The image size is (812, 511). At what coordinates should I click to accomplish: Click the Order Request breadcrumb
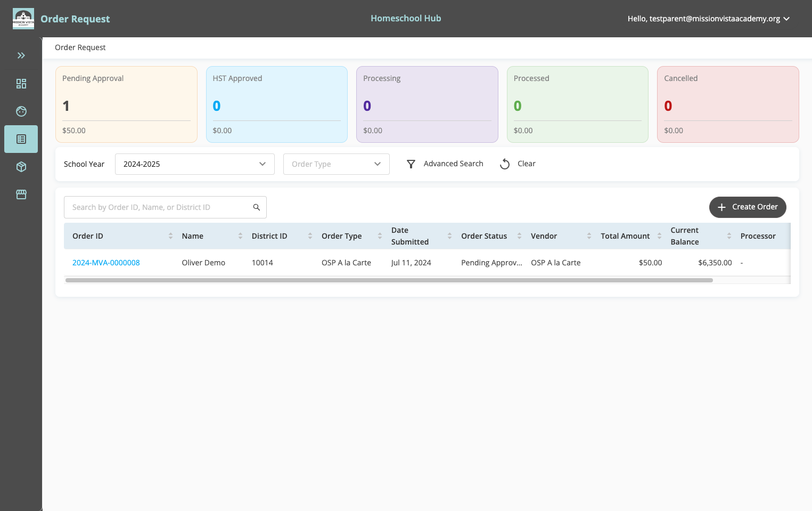coord(80,47)
